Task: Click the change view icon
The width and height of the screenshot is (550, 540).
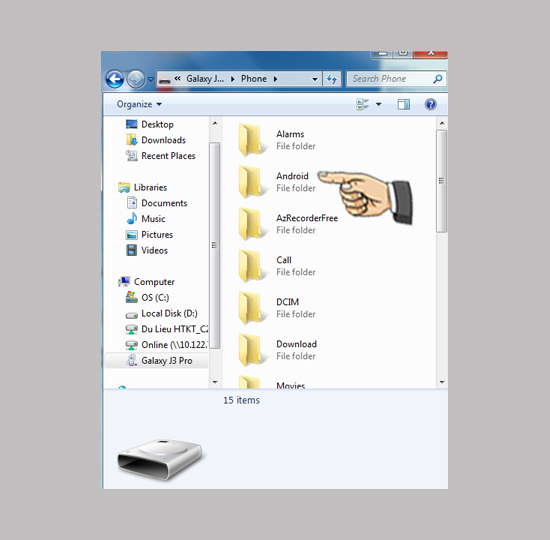Action: pos(362,104)
